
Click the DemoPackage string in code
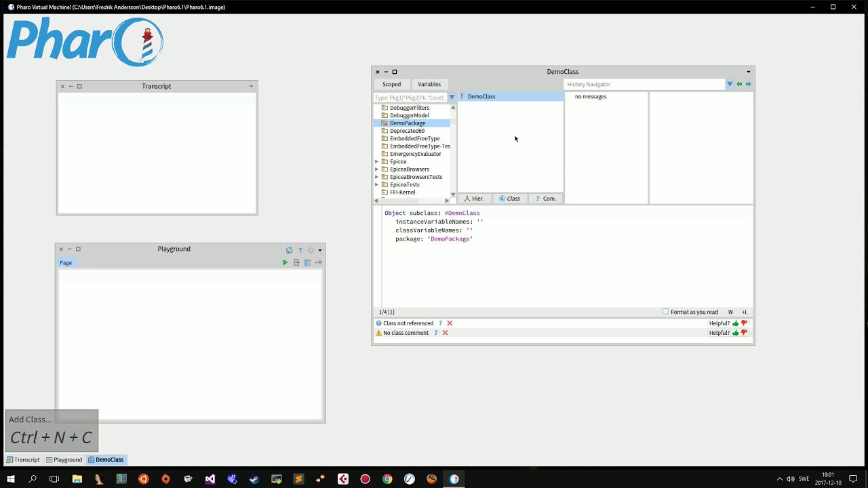coord(450,239)
